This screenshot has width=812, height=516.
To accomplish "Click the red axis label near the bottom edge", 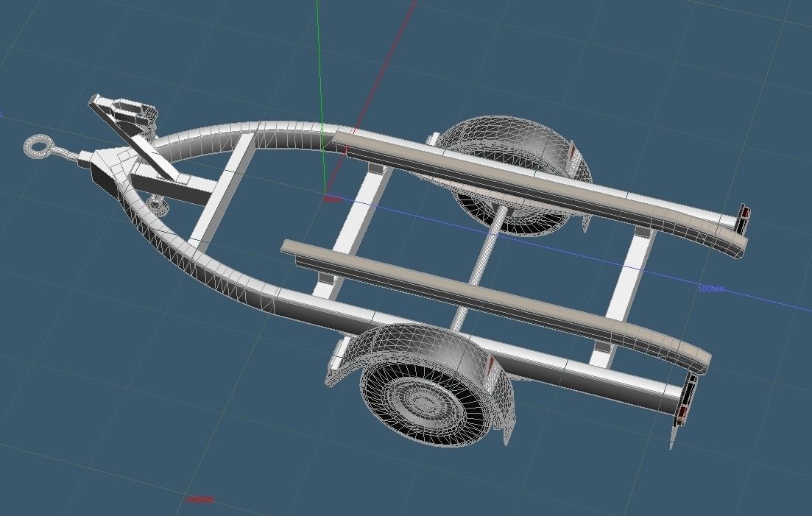I will point(200,500).
